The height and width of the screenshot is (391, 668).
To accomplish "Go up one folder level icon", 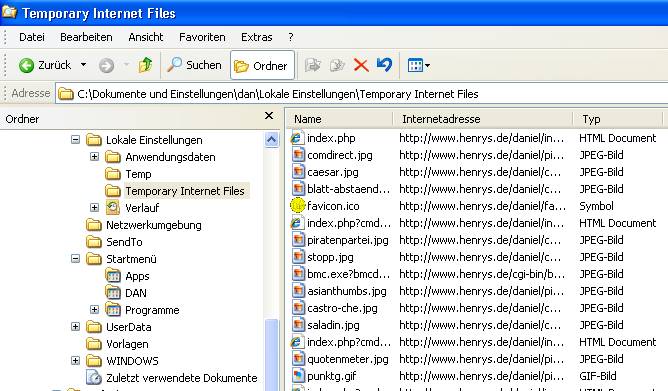I will [145, 65].
